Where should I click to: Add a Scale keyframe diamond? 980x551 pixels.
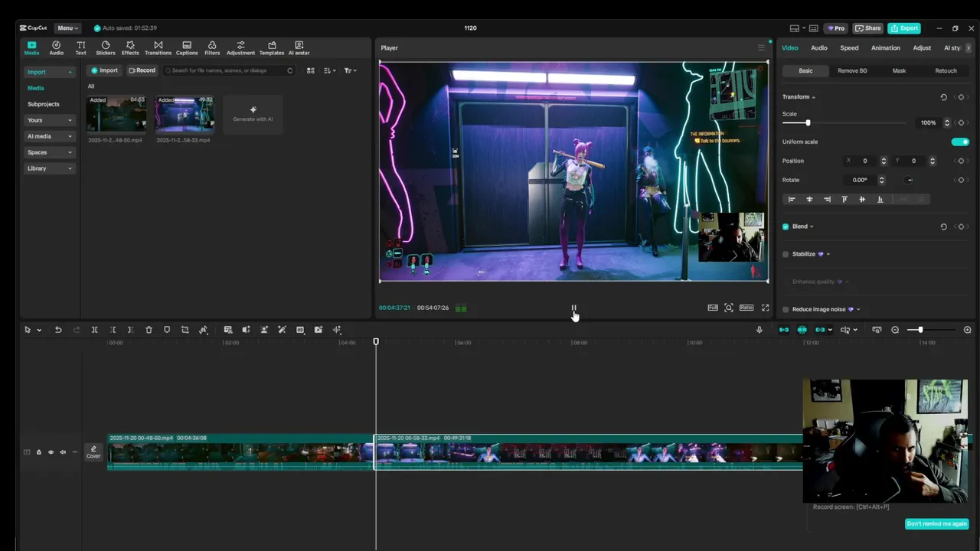coord(961,122)
